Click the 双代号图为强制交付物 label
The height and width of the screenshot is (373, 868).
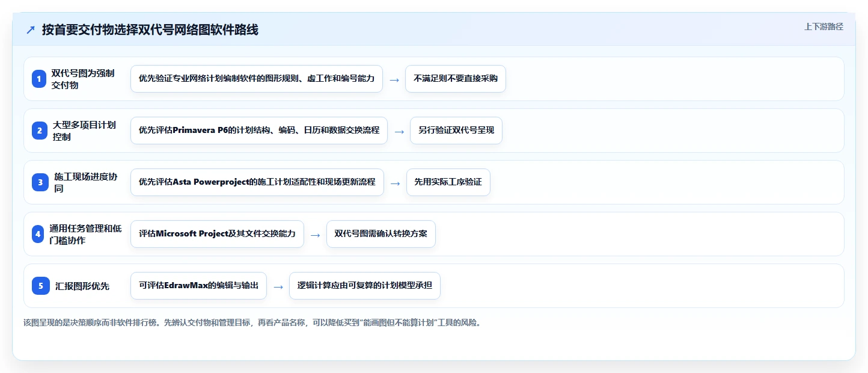pos(83,79)
